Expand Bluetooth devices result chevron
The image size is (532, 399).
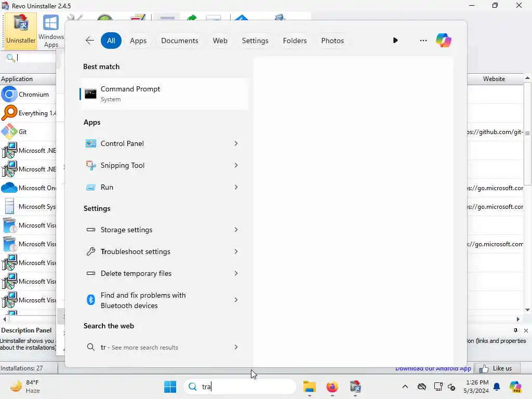236,300
